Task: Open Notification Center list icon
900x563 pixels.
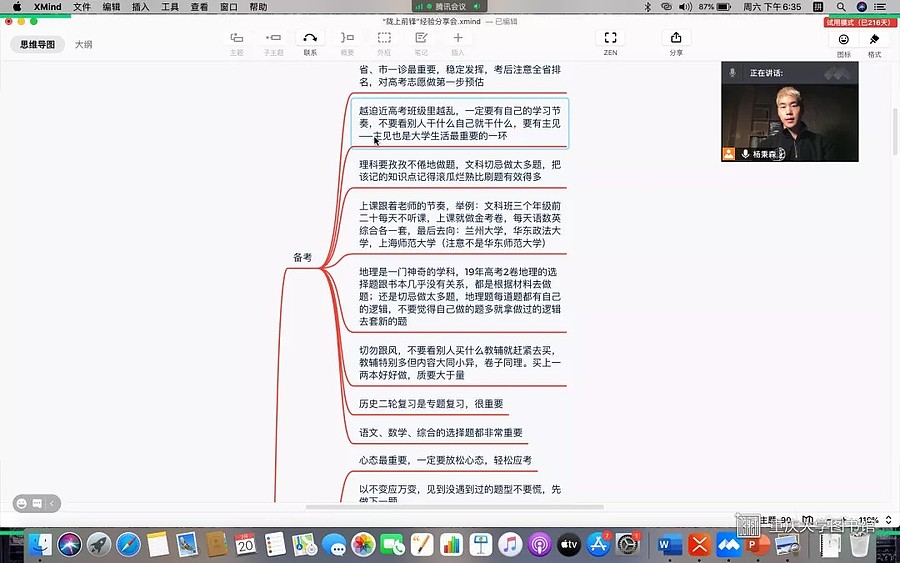Action: (880, 7)
